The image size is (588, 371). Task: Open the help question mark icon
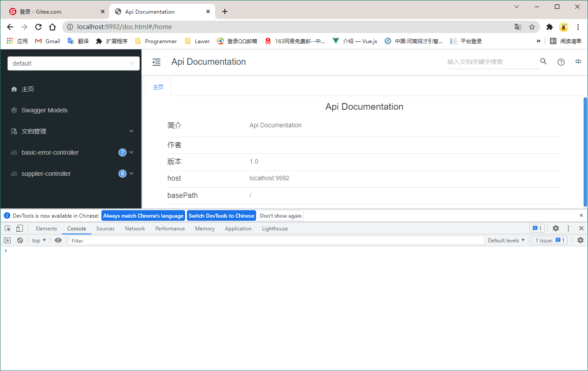point(561,62)
